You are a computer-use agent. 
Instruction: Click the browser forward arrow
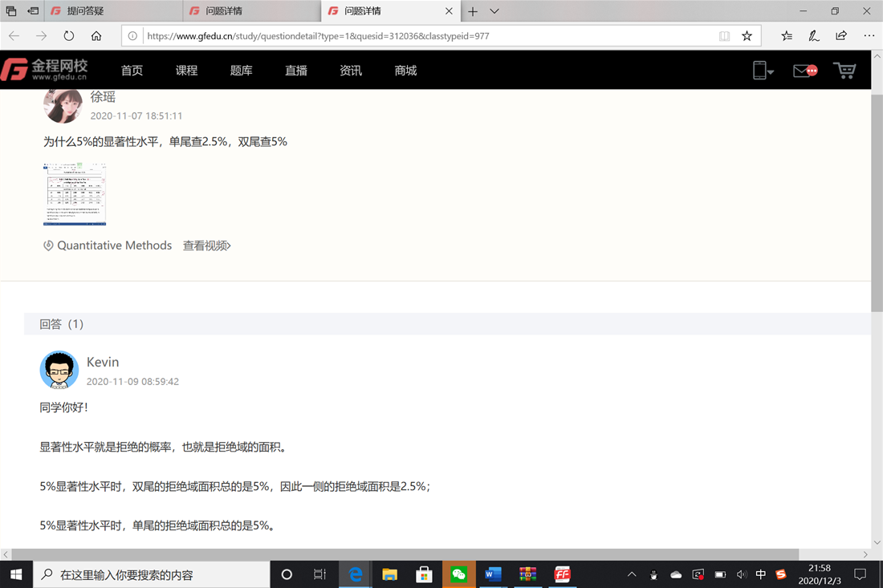click(x=41, y=36)
